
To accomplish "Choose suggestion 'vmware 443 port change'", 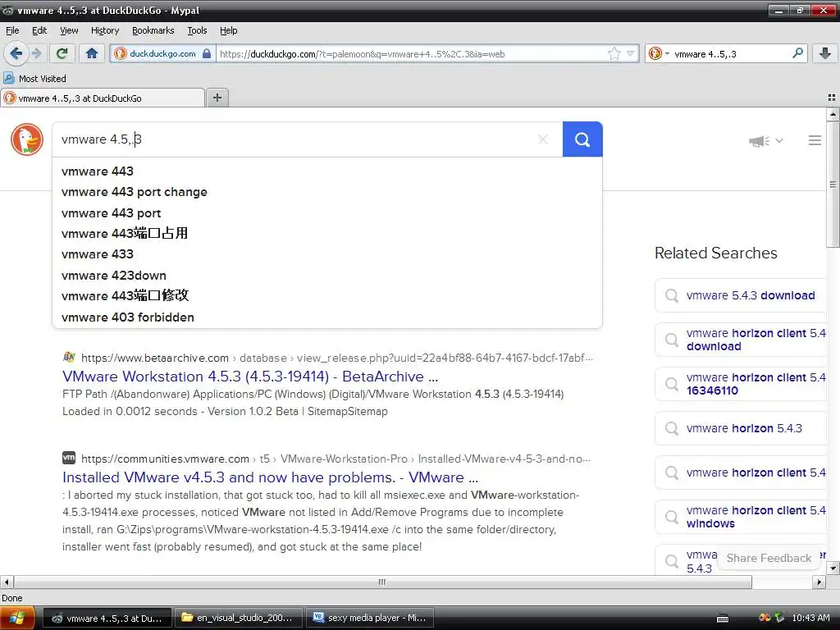I will 134,192.
